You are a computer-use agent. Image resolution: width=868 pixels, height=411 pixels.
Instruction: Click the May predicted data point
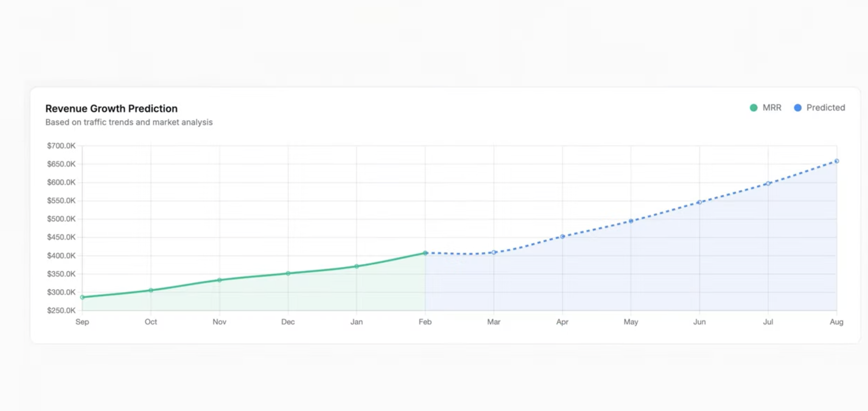click(631, 221)
